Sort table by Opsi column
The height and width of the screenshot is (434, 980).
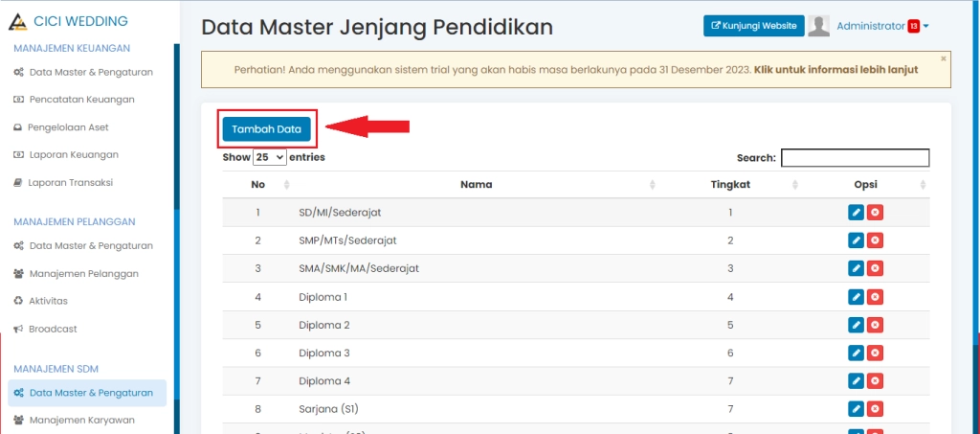923,185
